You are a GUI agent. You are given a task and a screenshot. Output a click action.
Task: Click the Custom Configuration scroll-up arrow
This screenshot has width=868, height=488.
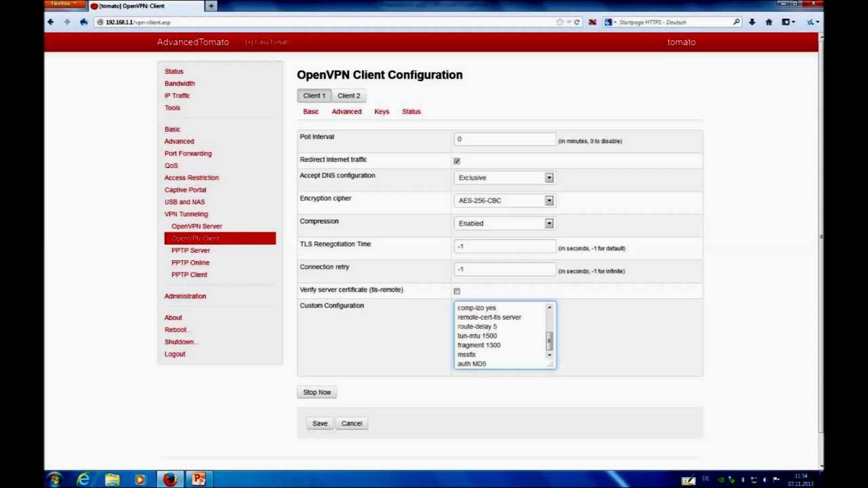(550, 308)
